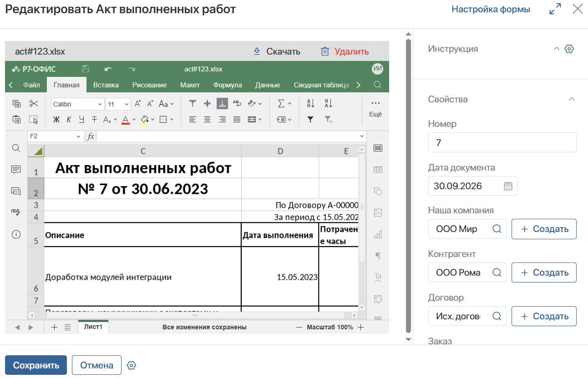Open the comments panel in left sidebar
588x378 pixels.
coord(16,170)
